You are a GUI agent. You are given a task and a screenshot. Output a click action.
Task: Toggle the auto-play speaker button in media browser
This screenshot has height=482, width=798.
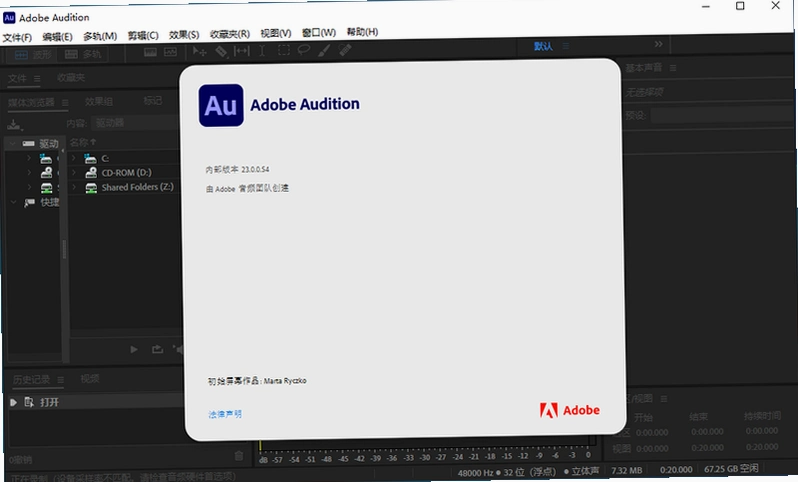point(178,349)
